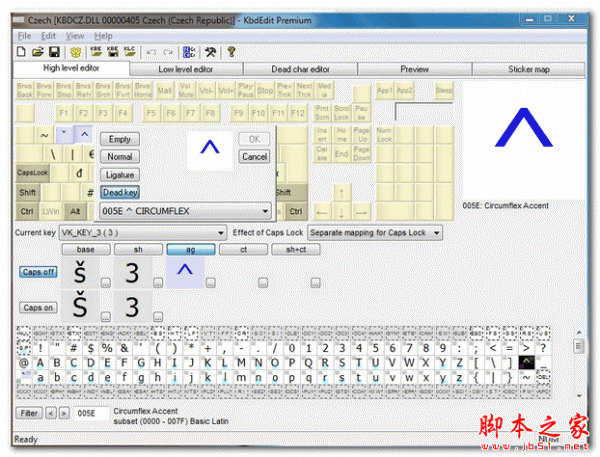The width and height of the screenshot is (600, 457).
Task: Click the F5 key on keyboard layout
Action: click(x=152, y=113)
